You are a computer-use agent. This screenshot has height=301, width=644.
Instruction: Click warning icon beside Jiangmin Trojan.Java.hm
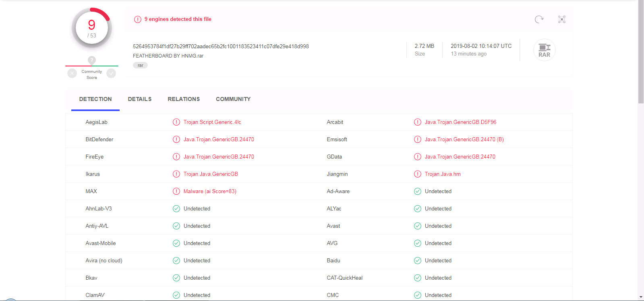pyautogui.click(x=418, y=174)
